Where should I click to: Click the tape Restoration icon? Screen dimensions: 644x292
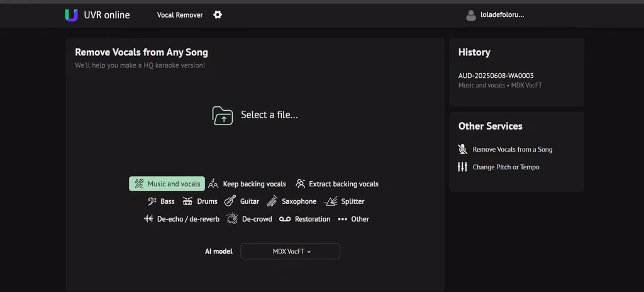point(285,219)
